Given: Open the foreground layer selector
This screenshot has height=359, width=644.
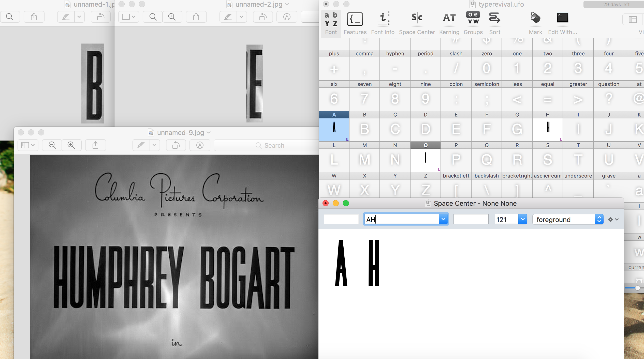Looking at the screenshot, I should (568, 219).
